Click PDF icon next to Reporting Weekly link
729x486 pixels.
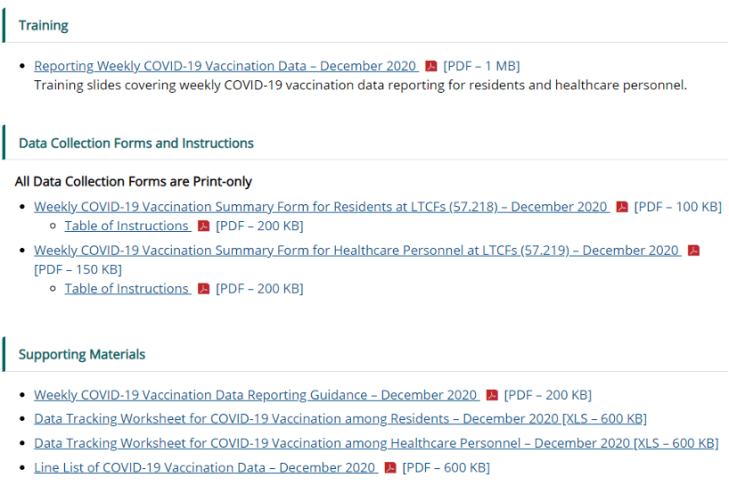[431, 66]
